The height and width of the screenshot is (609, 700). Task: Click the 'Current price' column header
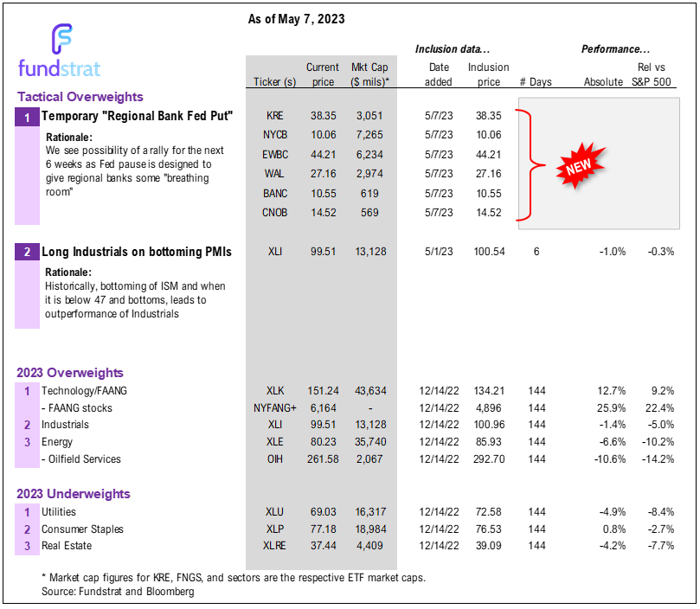323,74
